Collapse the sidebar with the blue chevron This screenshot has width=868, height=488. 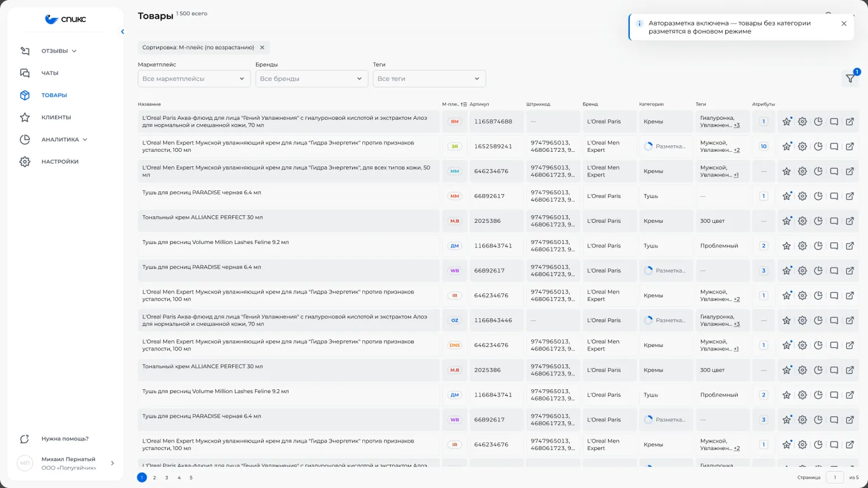[122, 32]
